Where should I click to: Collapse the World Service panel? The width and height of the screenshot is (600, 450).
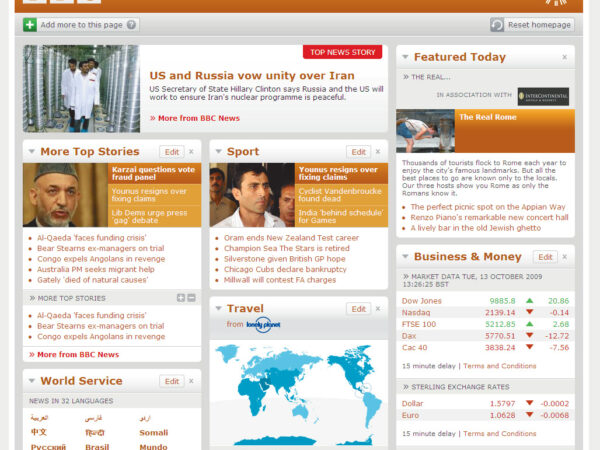click(x=32, y=381)
